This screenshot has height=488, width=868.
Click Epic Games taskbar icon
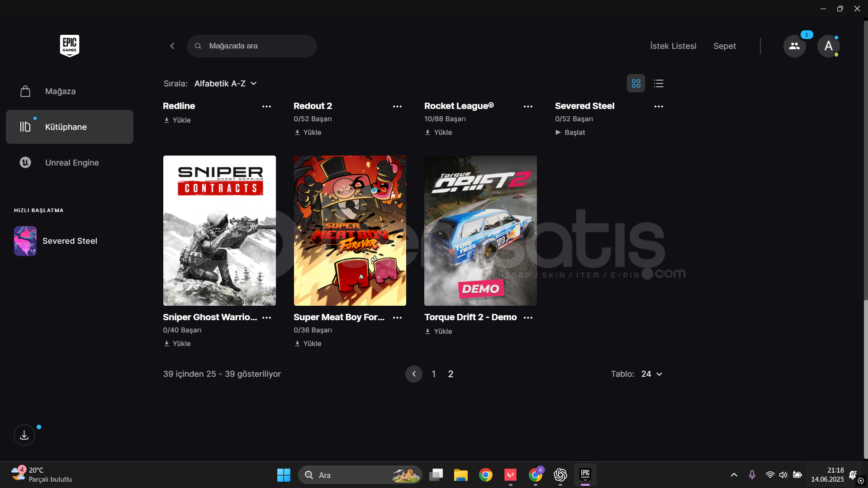pyautogui.click(x=585, y=475)
